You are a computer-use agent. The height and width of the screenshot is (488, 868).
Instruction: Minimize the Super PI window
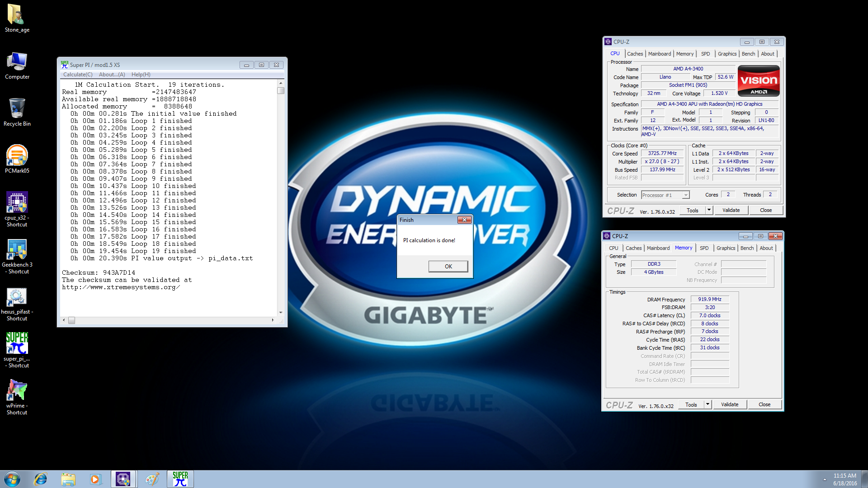click(246, 65)
